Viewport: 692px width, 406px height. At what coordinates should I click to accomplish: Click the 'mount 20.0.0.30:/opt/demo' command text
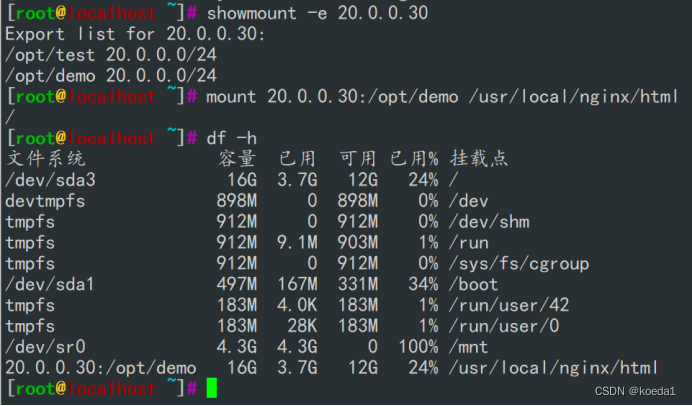tap(332, 97)
